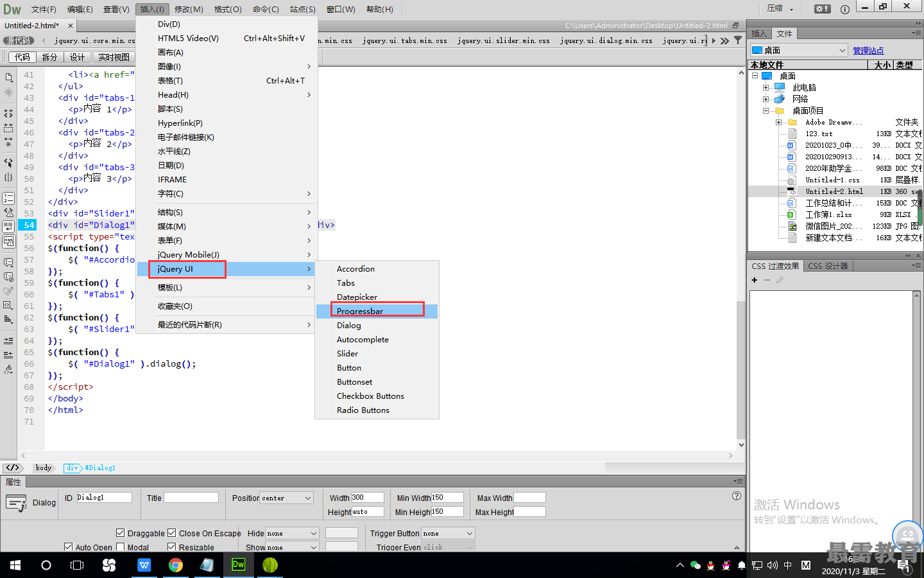Open 修改(M) menu in menu bar
Screen dimensions: 924x578
click(x=189, y=9)
